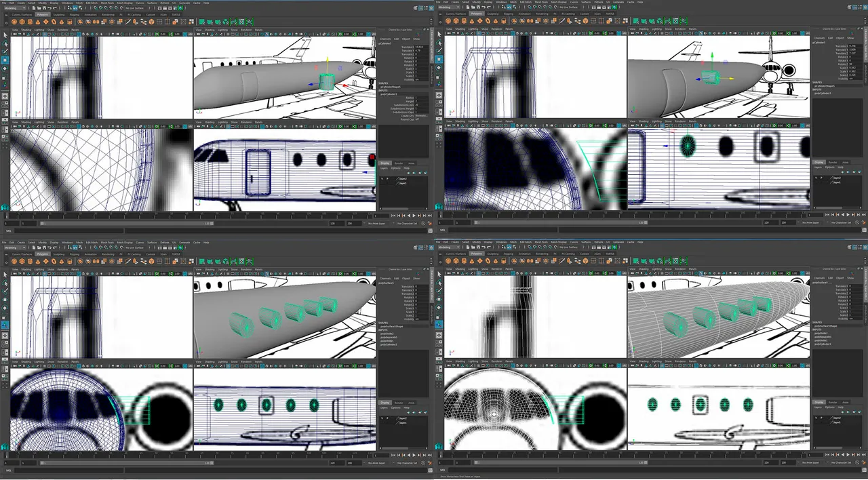This screenshot has height=480, width=868.
Task: Switch to the Sculpting shelf tab in top-left window
Action: pos(59,15)
